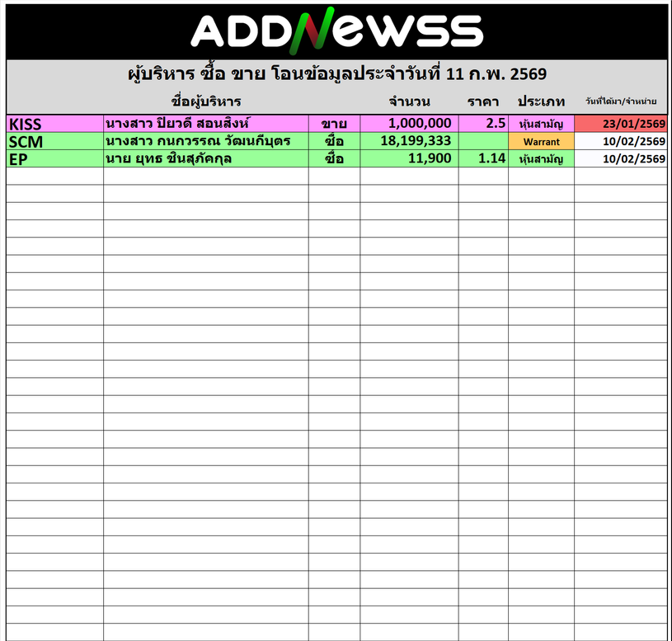Click the จำนวน column header

click(409, 101)
